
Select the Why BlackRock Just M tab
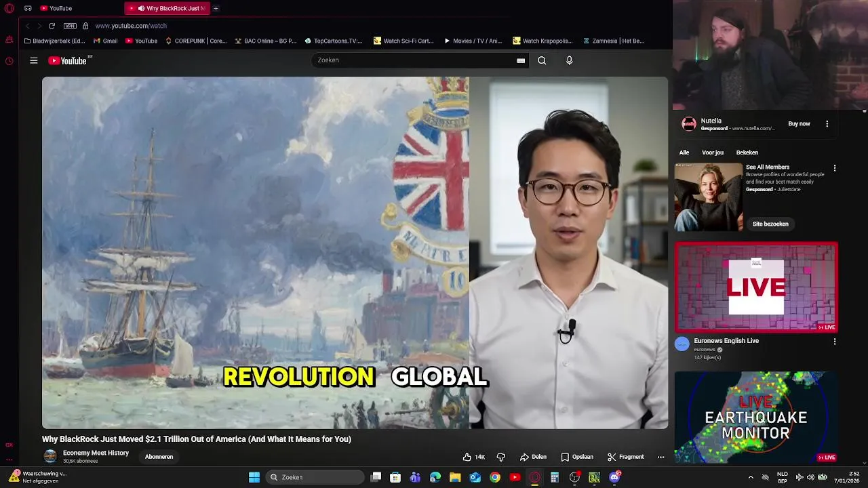[167, 8]
